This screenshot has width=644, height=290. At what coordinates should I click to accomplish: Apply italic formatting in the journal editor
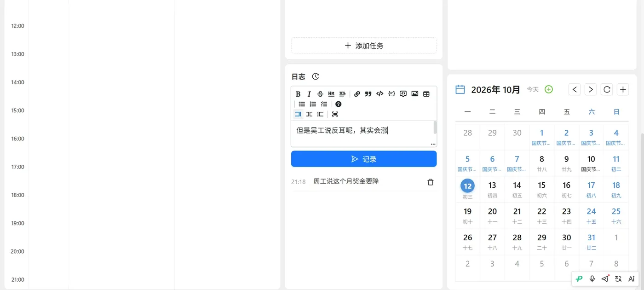click(309, 94)
